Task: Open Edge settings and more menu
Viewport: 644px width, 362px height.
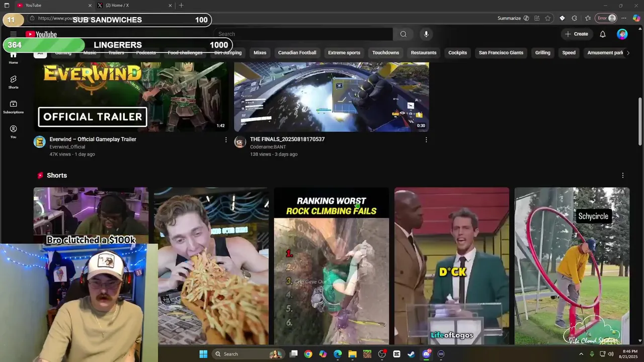Action: (624, 18)
